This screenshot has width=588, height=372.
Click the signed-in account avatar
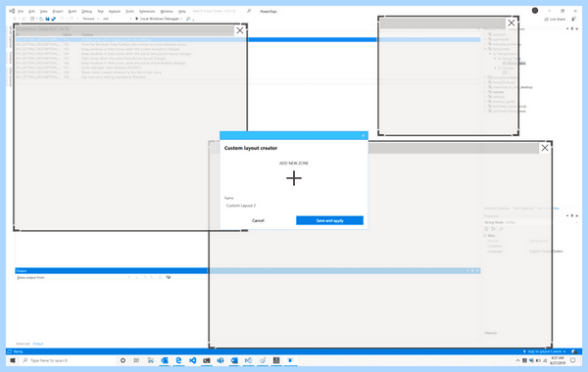click(x=535, y=11)
